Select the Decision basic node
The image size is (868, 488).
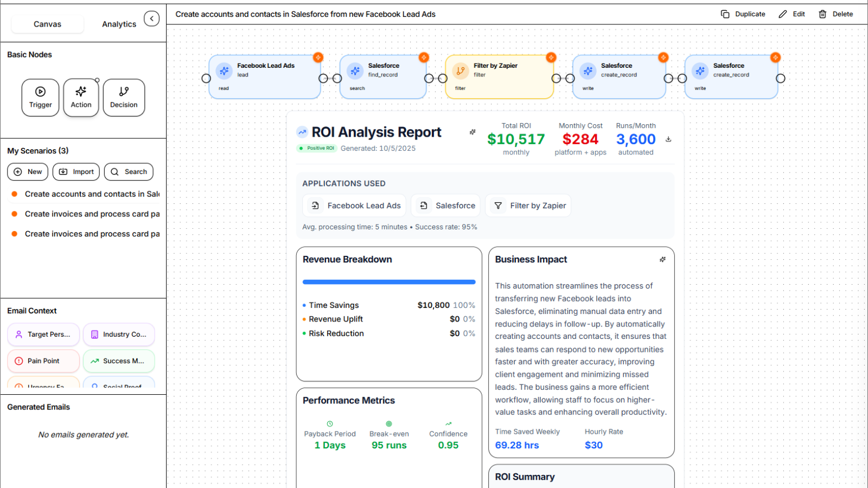[124, 98]
